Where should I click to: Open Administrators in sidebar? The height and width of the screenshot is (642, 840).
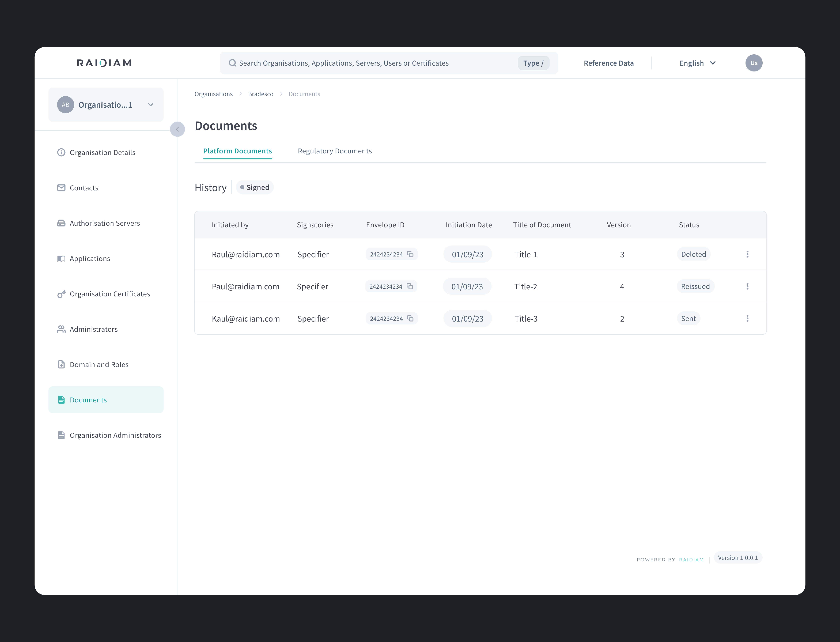click(106, 329)
